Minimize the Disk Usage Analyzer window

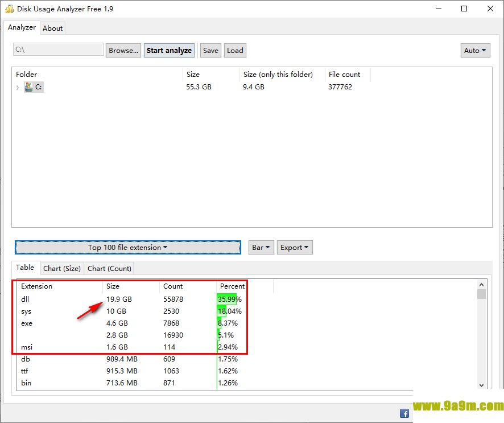tap(439, 9)
